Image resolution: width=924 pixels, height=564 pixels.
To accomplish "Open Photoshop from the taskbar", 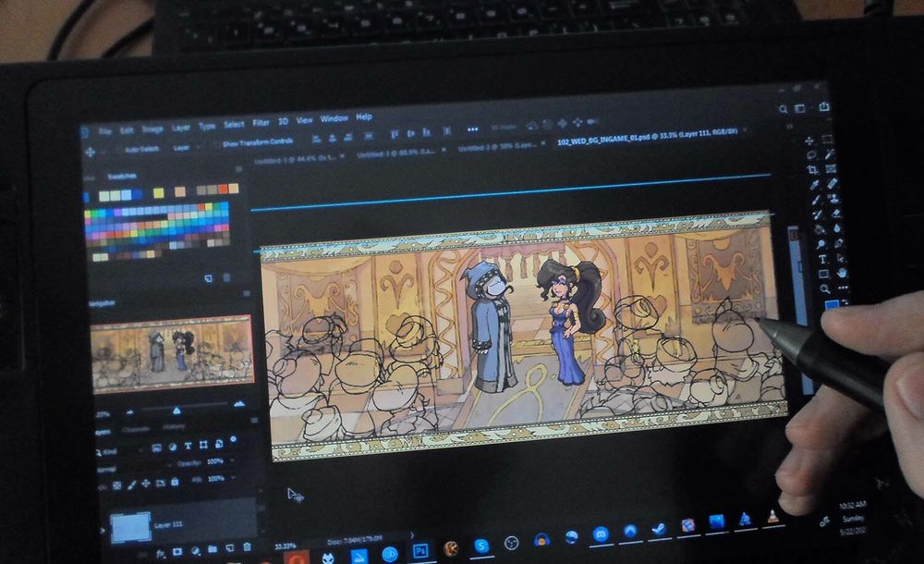I will 420,550.
